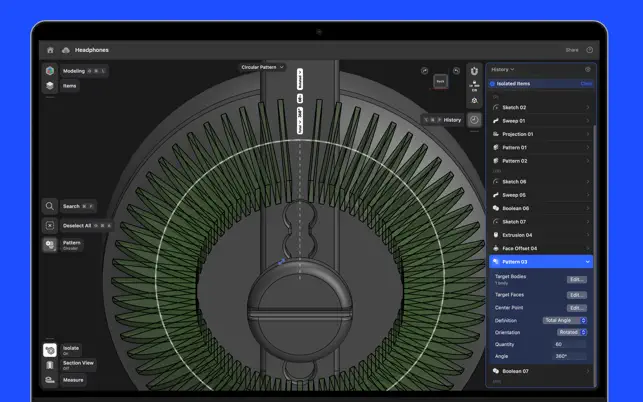The height and width of the screenshot is (402, 643).
Task: Go to the home screen icon
Action: point(50,50)
